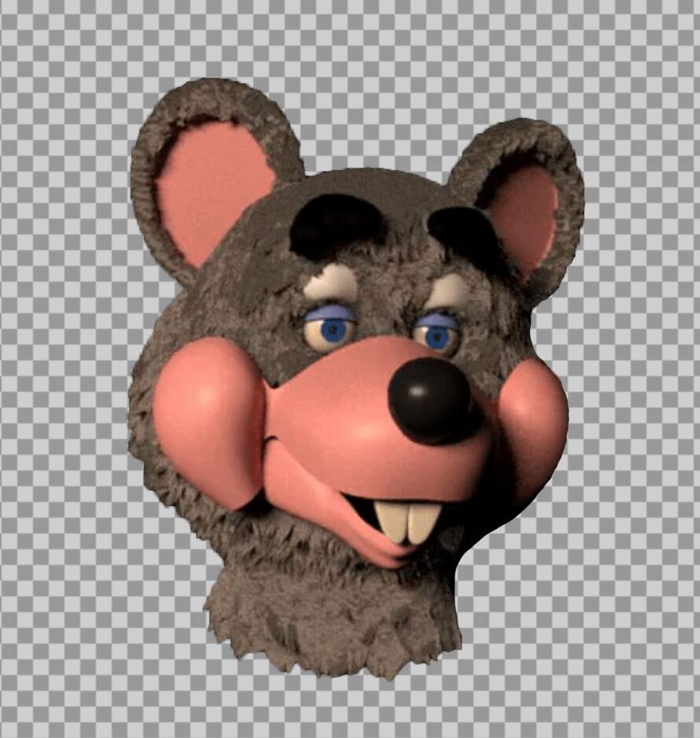The width and height of the screenshot is (700, 738).
Task: Click the black left eyebrow
Action: 337,224
